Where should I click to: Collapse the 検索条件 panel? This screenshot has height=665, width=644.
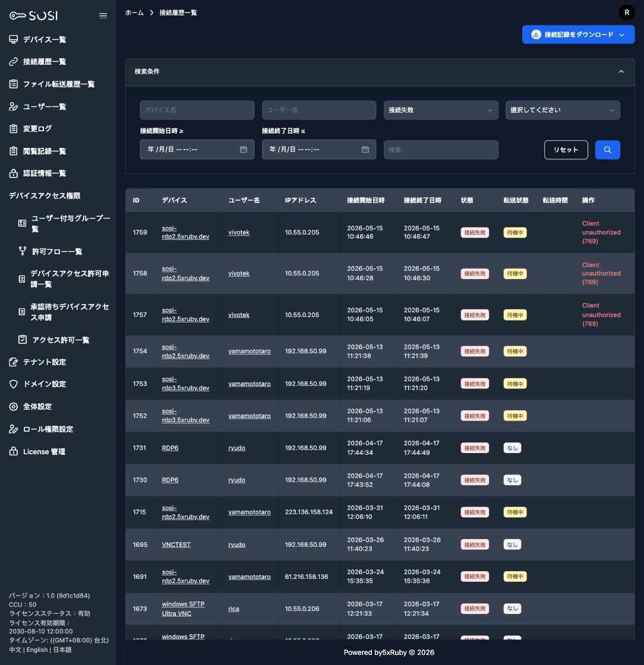click(x=621, y=71)
